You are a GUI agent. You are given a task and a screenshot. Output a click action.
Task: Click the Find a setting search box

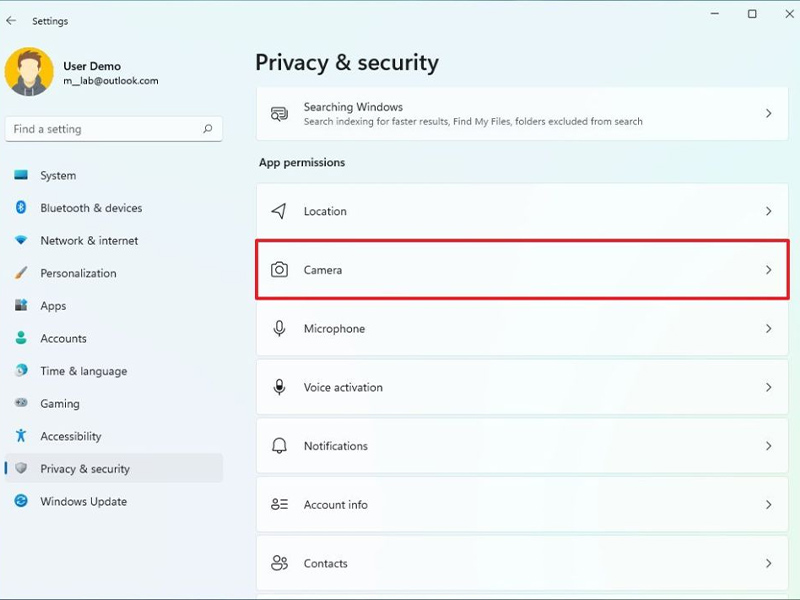coord(114,129)
